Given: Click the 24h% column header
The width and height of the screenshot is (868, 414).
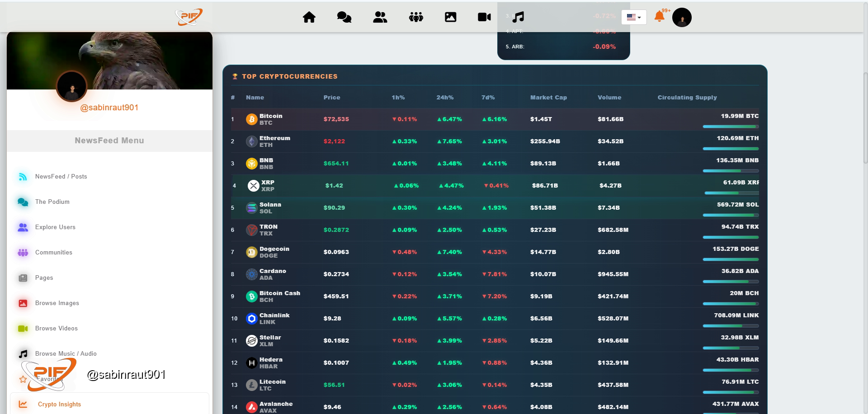Looking at the screenshot, I should [445, 98].
